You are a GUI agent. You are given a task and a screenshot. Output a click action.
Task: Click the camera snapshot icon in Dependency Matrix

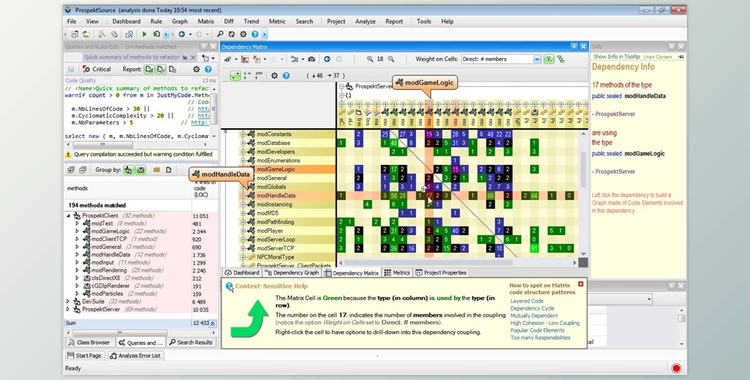(x=311, y=59)
